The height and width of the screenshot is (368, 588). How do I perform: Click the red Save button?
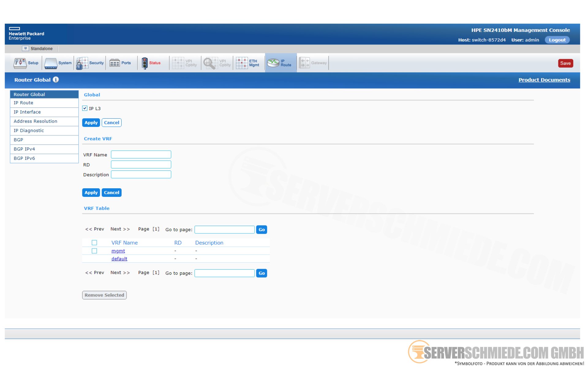pyautogui.click(x=565, y=63)
